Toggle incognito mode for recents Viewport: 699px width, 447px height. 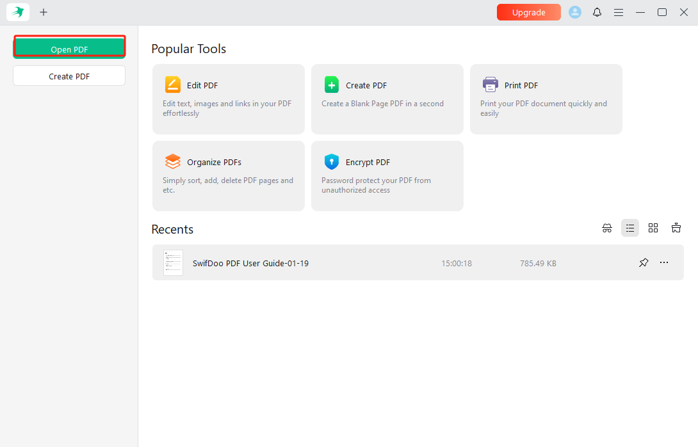(607, 228)
